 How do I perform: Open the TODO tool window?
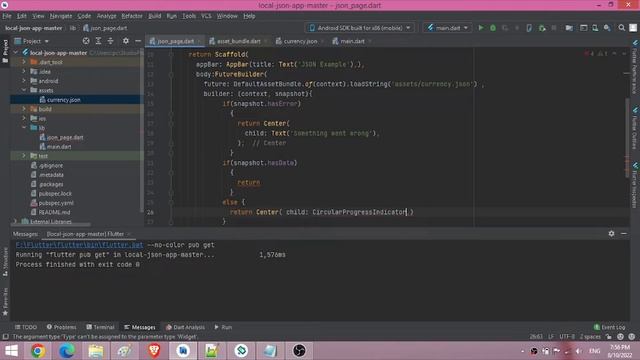(26, 327)
